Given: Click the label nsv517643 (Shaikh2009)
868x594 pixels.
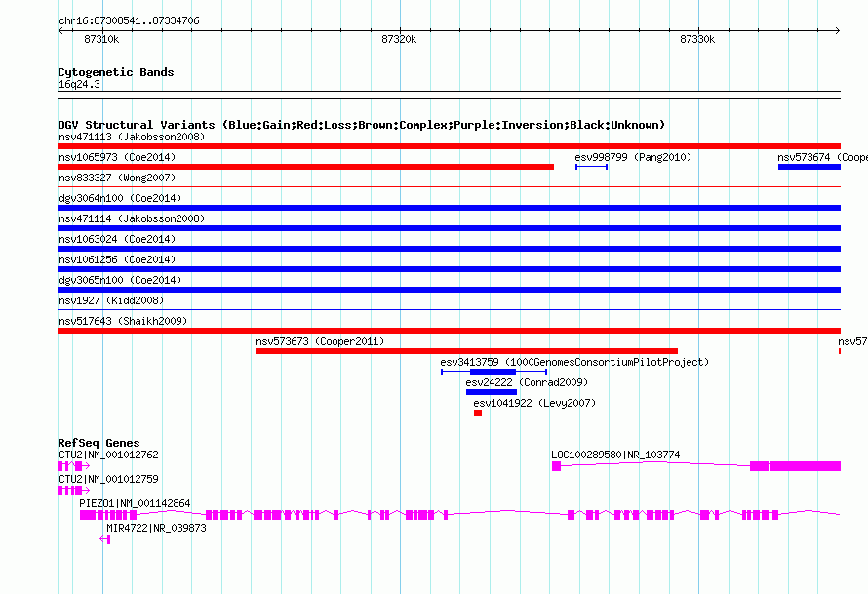Looking at the screenshot, I should tap(123, 321).
